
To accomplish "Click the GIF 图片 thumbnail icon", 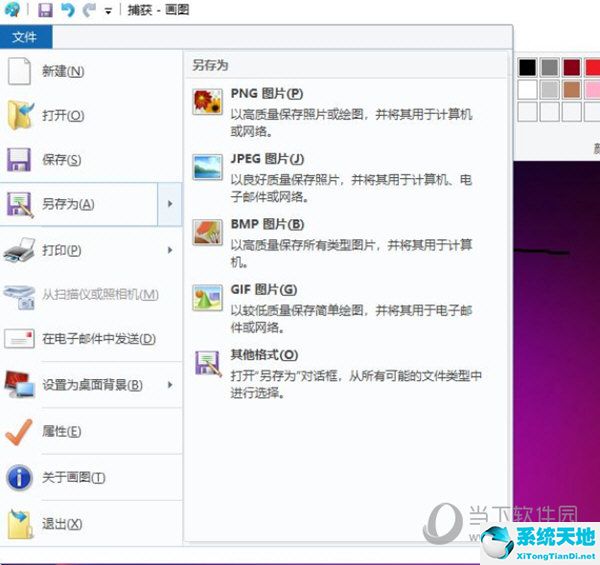I will click(207, 298).
